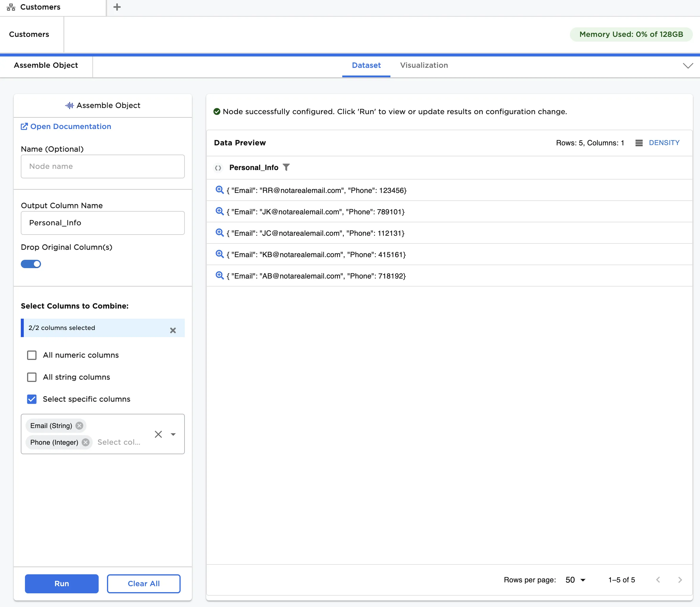Uncheck the Select specific columns checkbox
This screenshot has height=607, width=700.
(31, 399)
